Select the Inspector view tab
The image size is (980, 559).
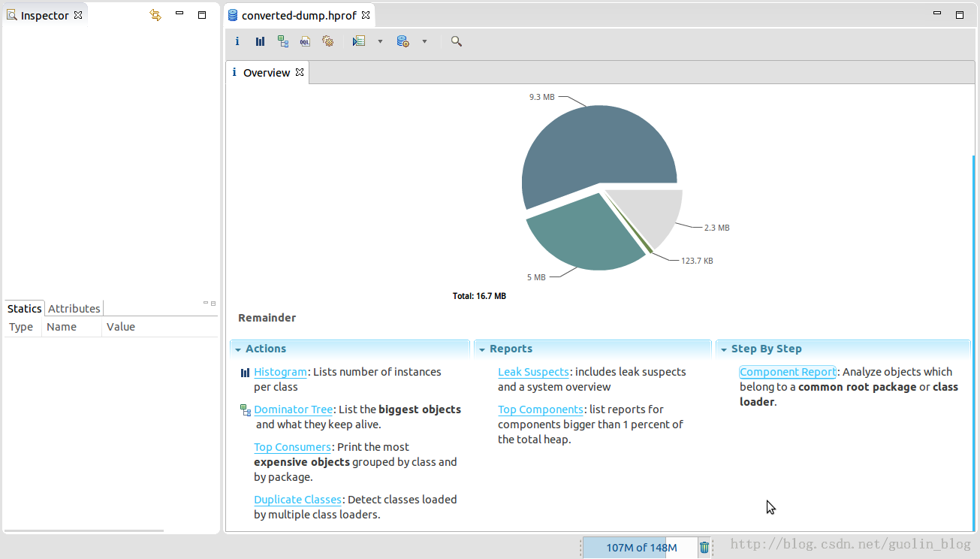(x=45, y=15)
